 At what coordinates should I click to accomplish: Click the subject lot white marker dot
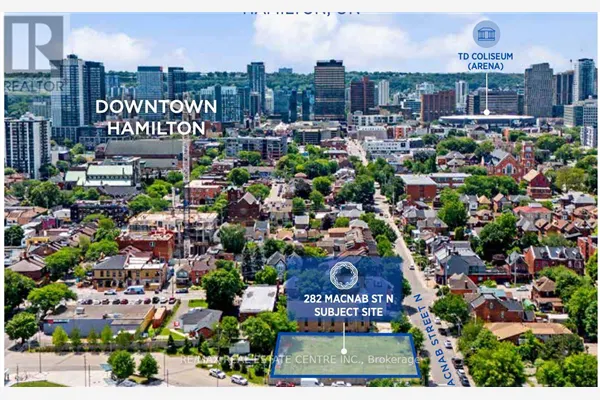point(344,351)
